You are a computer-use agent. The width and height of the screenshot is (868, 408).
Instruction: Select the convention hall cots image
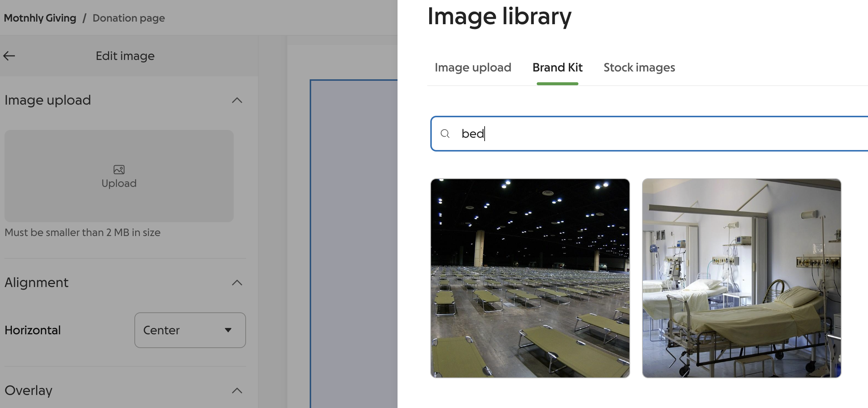pos(530,278)
